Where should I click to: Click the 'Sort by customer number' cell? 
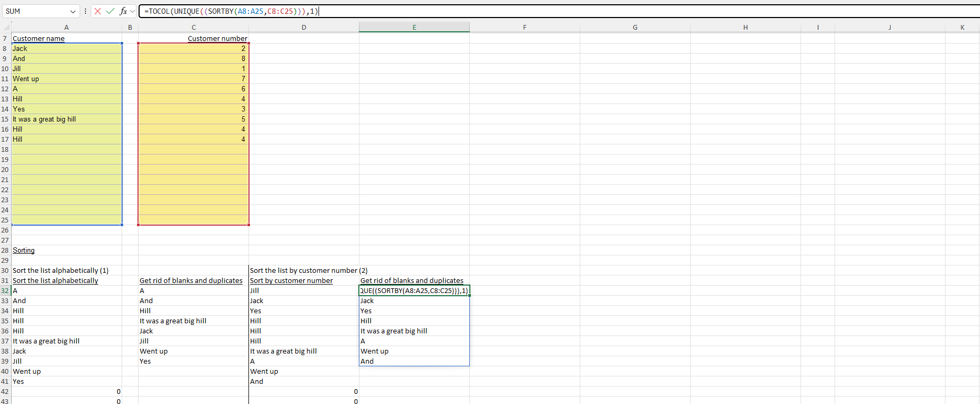(x=304, y=280)
